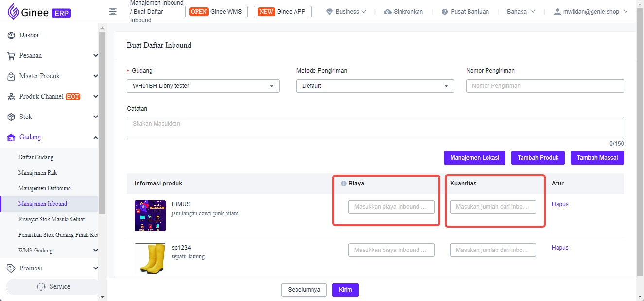Click Hapus for the IDMUS product
Viewport: 644px width, 301px height.
pos(560,204)
